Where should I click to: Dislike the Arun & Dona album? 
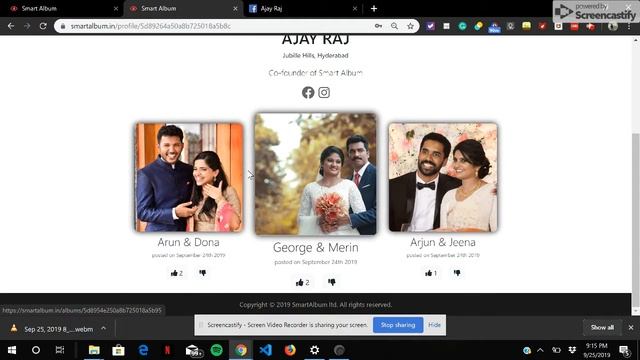point(202,273)
